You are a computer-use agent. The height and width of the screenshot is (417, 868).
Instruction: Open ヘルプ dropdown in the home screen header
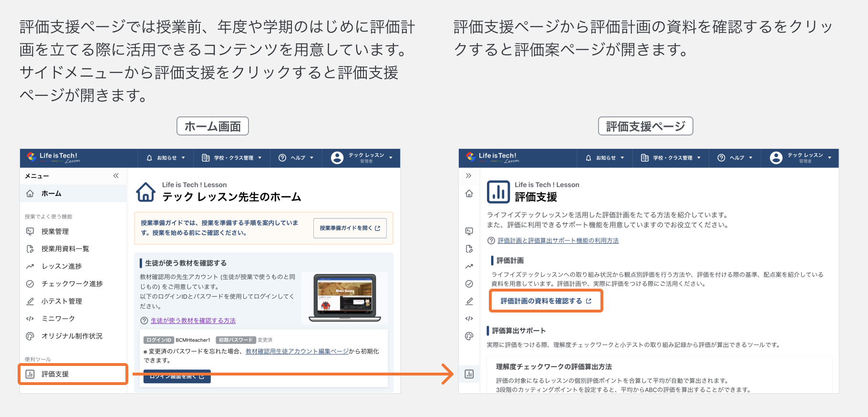(296, 158)
